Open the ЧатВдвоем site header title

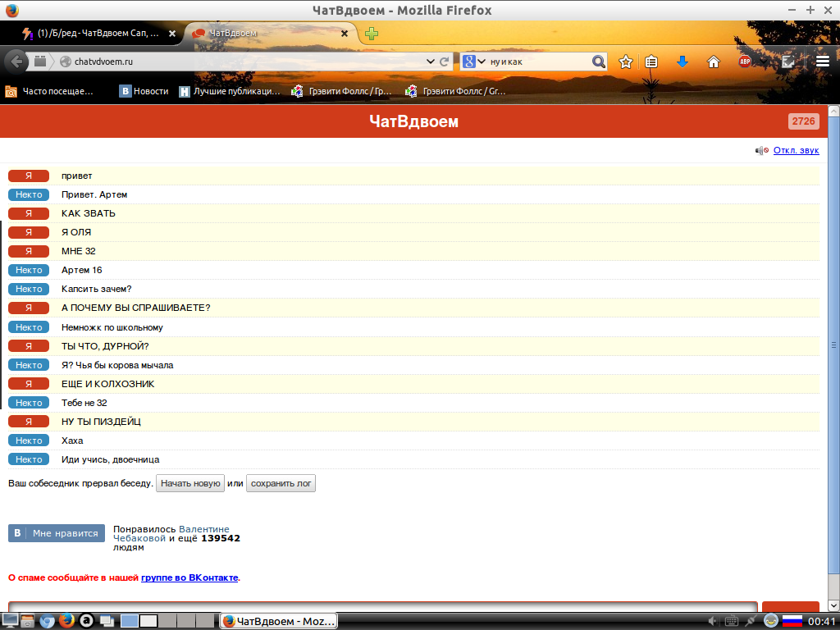point(413,121)
